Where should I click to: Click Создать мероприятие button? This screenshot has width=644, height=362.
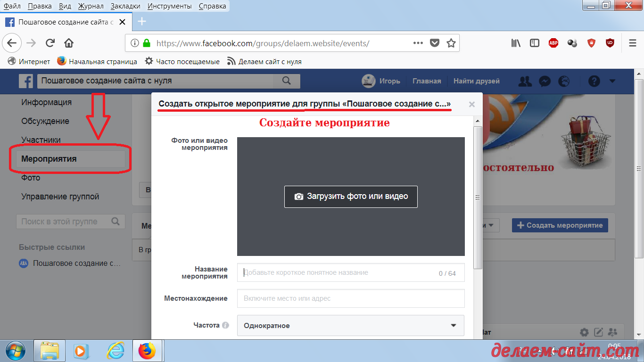(x=560, y=225)
